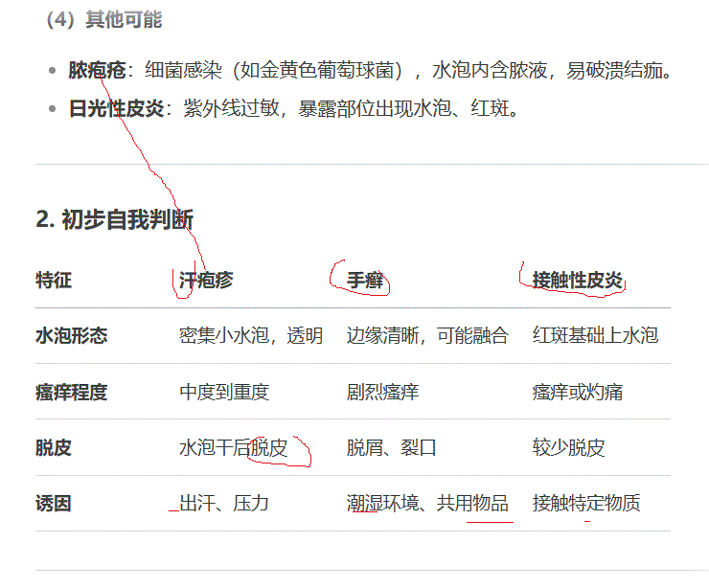Select the cell "边缘清晰，可能融合"
The height and width of the screenshot is (588, 709).
click(427, 336)
